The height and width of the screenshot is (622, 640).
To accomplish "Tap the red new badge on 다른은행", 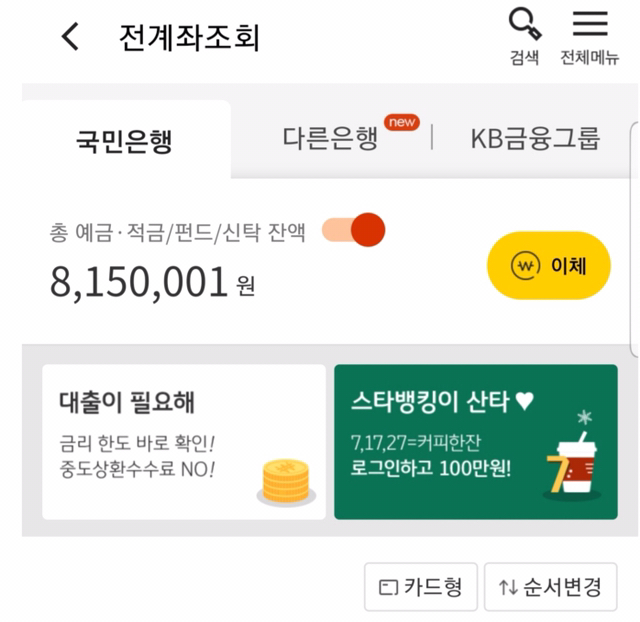I will [x=402, y=122].
